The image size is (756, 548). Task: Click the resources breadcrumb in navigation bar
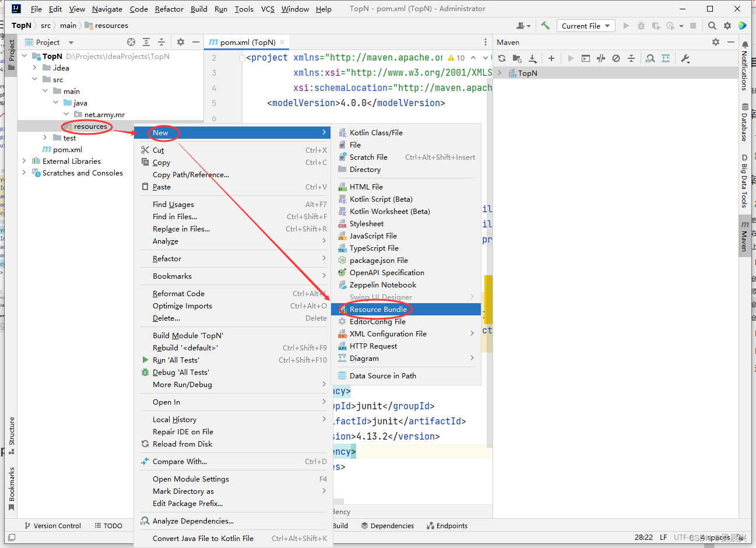[x=107, y=26]
